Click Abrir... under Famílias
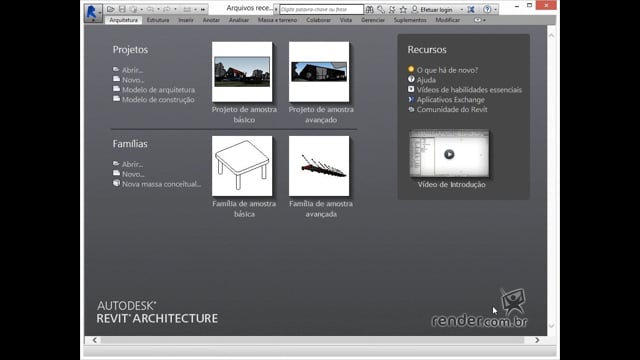The width and height of the screenshot is (640, 360). coord(133,164)
